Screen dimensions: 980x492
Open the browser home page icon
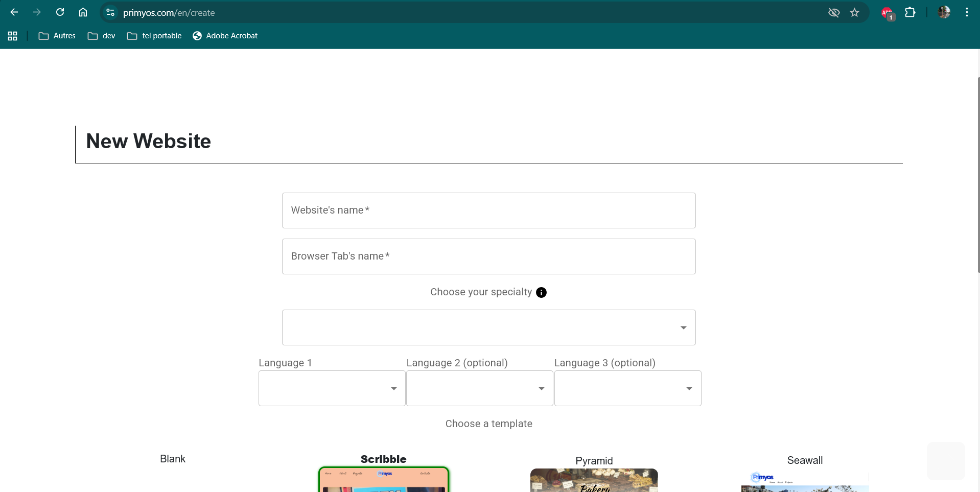pyautogui.click(x=83, y=12)
